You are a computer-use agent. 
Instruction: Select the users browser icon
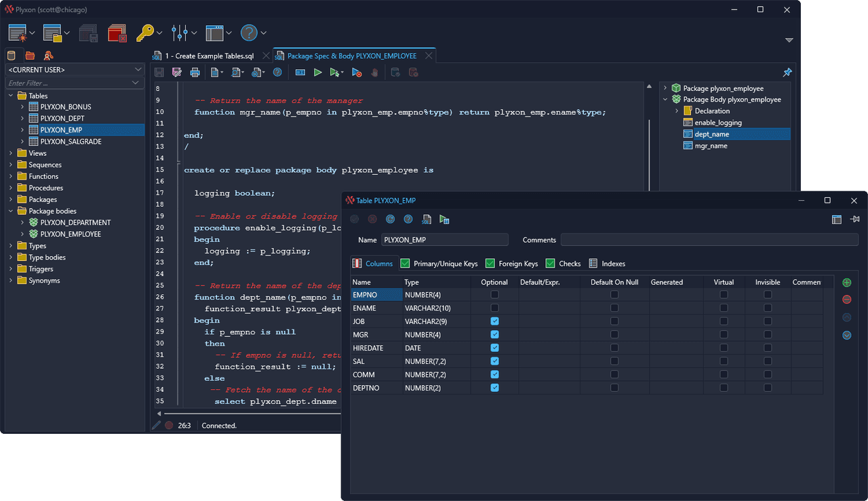tap(48, 56)
